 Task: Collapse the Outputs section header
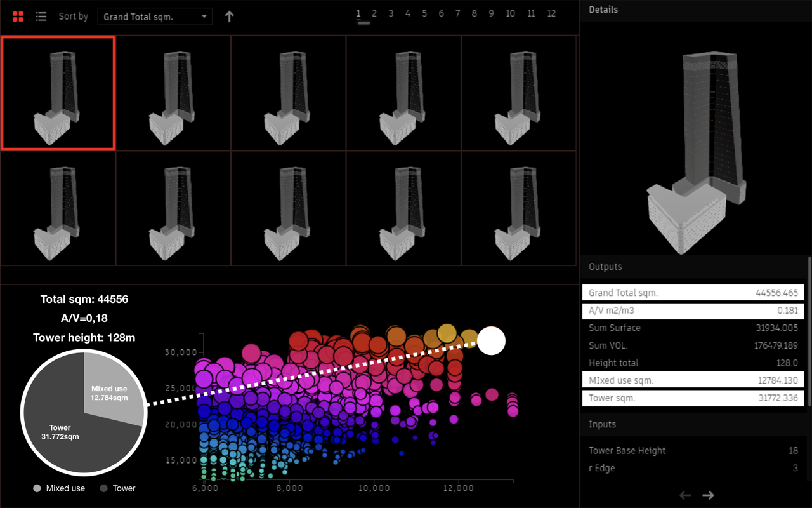[x=605, y=267]
